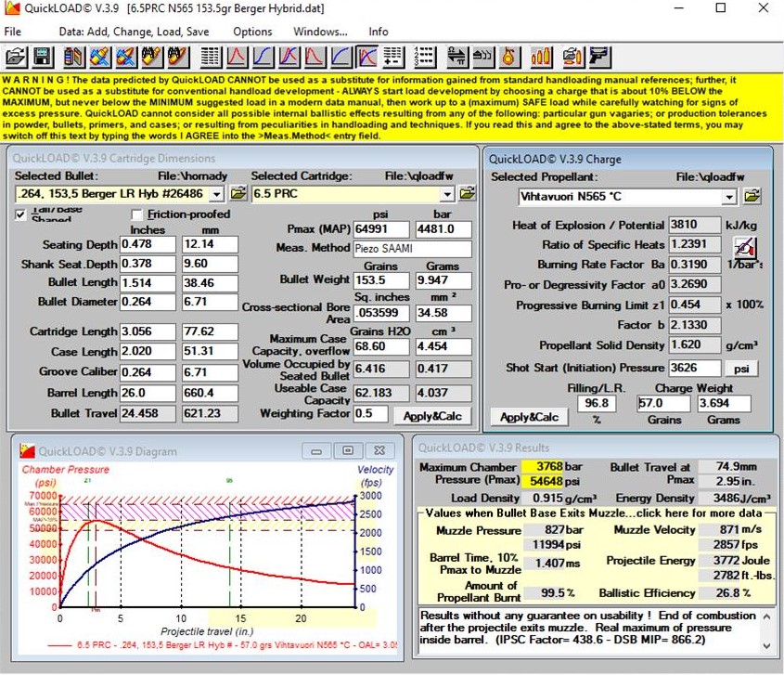
Task: Click the Case Length inches field 2.020
Action: pyautogui.click(x=148, y=351)
